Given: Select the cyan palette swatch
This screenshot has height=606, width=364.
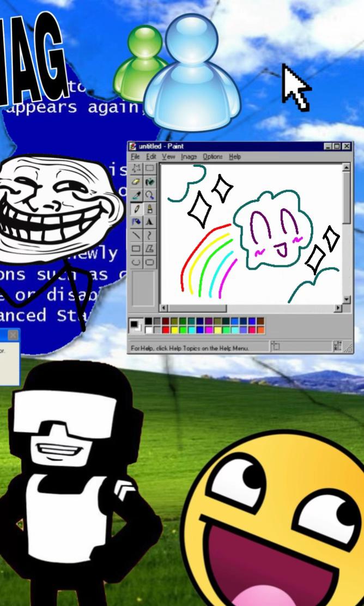Looking at the screenshot, I should pyautogui.click(x=192, y=330).
